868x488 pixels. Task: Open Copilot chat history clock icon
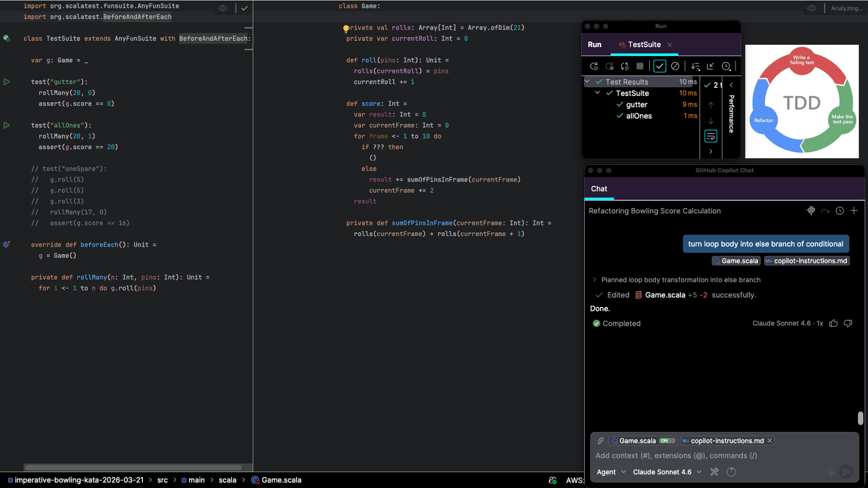[839, 211]
